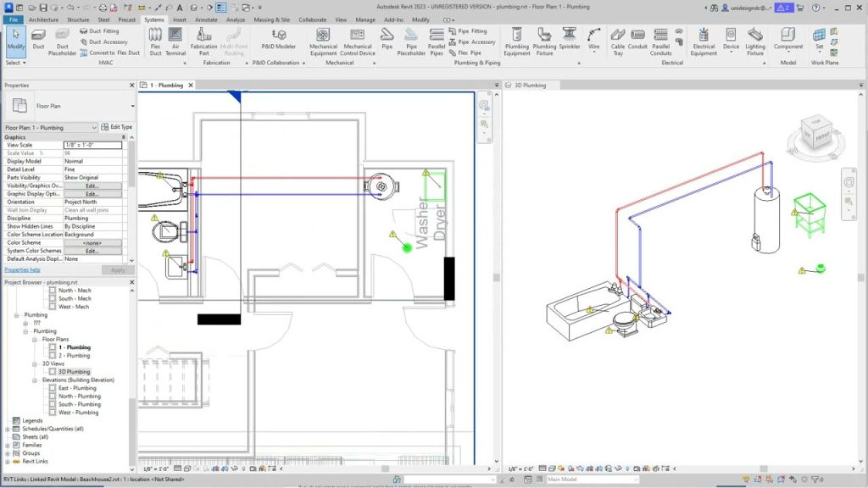
Task: Activate the 3D Plumbing view tab
Action: point(531,86)
